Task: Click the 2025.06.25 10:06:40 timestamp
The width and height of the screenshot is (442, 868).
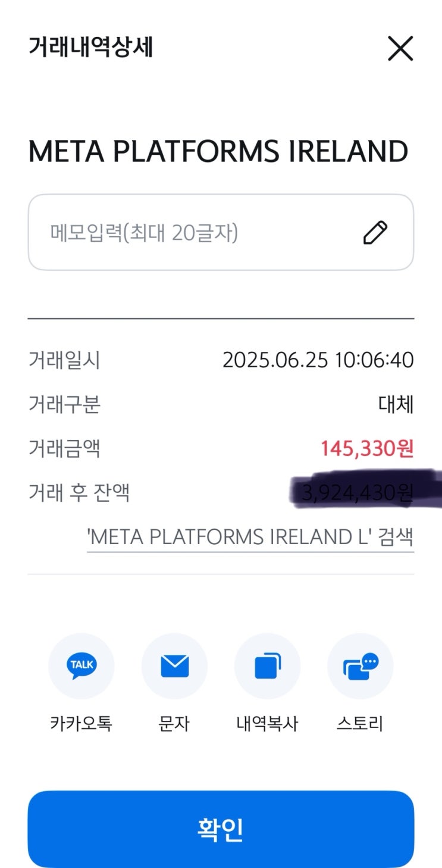Action: click(318, 360)
